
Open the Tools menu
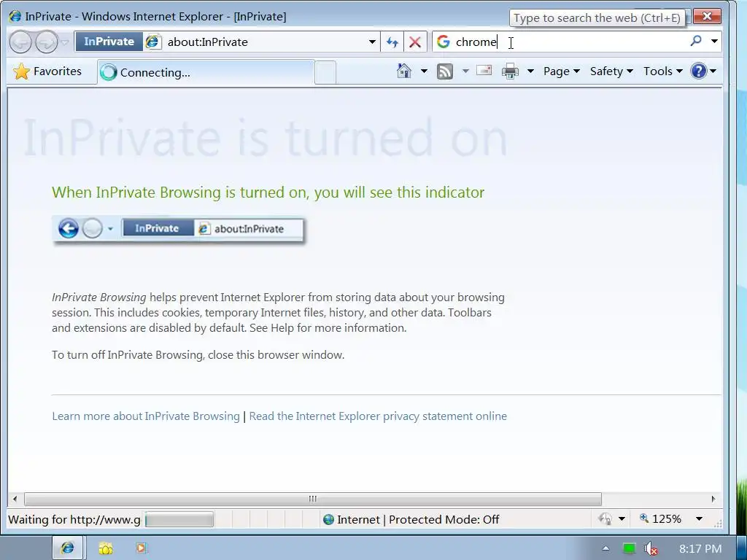click(662, 71)
